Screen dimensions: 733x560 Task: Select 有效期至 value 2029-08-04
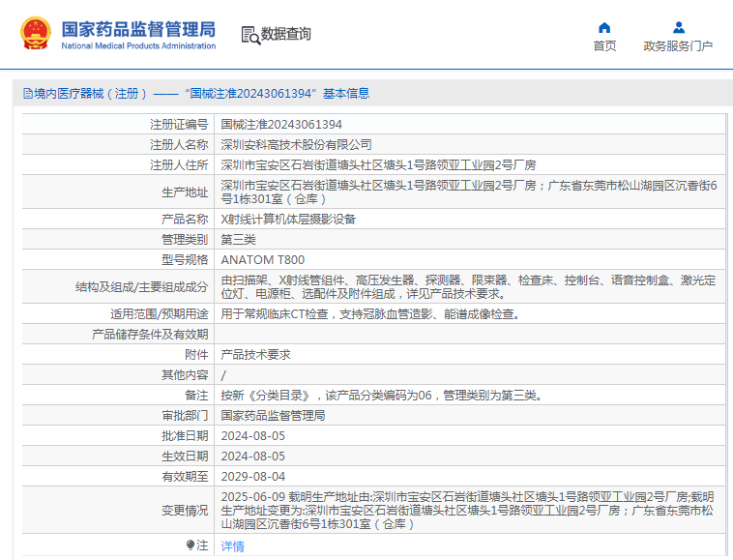[x=253, y=476]
